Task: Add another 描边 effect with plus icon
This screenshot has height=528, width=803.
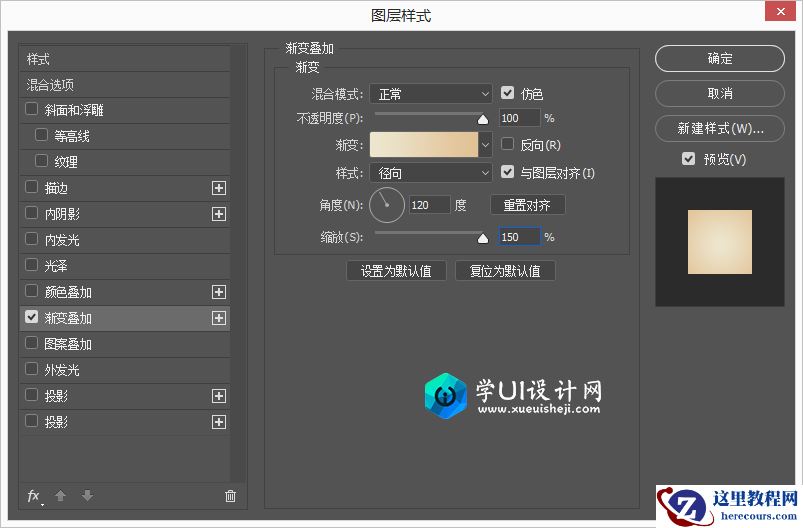Action: click(219, 188)
